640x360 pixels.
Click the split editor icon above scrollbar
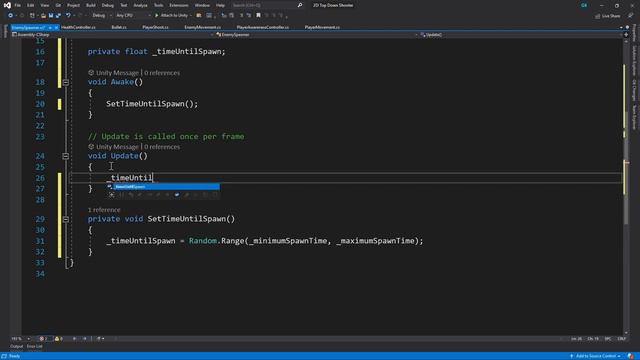626,35
